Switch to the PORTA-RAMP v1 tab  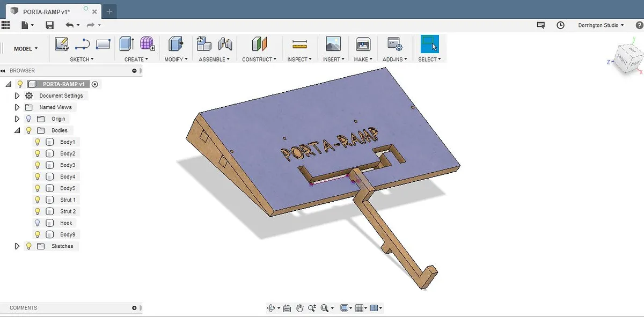click(46, 11)
